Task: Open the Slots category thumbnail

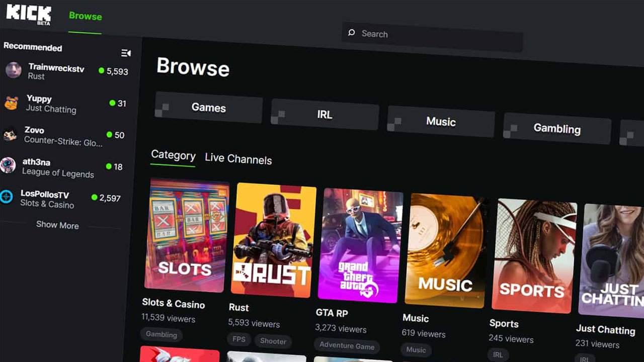Action: pos(187,235)
